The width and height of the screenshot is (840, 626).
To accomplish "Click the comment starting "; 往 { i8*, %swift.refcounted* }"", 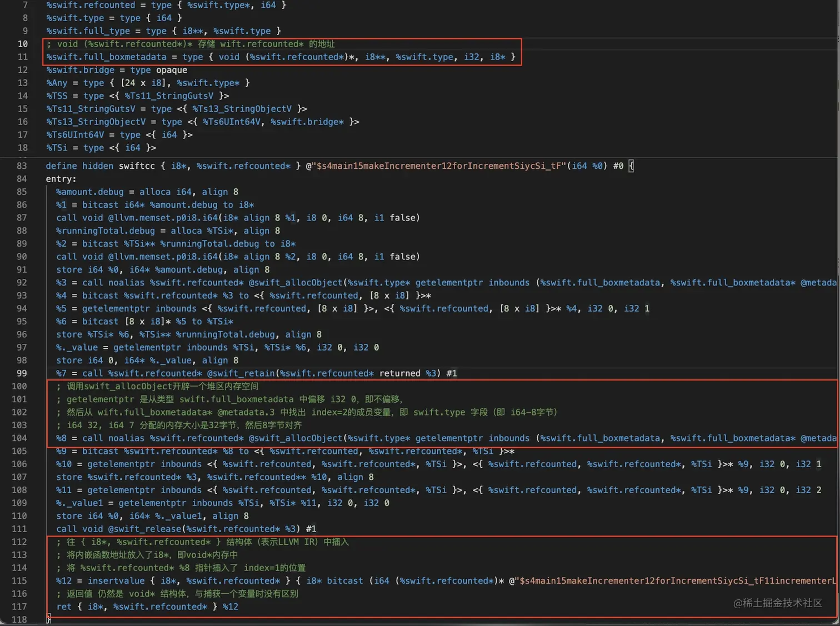I will [x=203, y=542].
